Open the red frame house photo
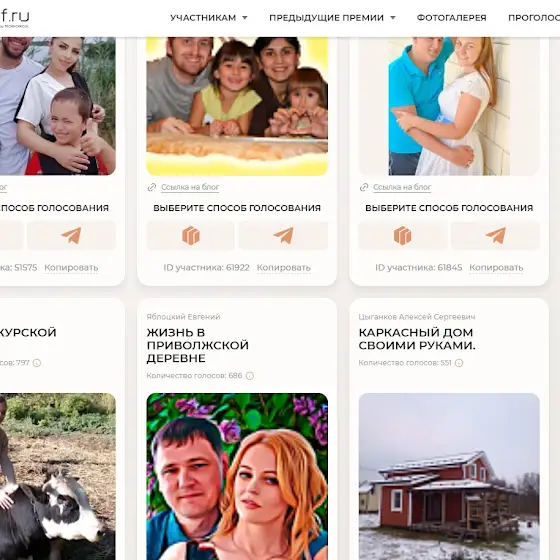Screen dimensions: 560x560 click(449, 476)
